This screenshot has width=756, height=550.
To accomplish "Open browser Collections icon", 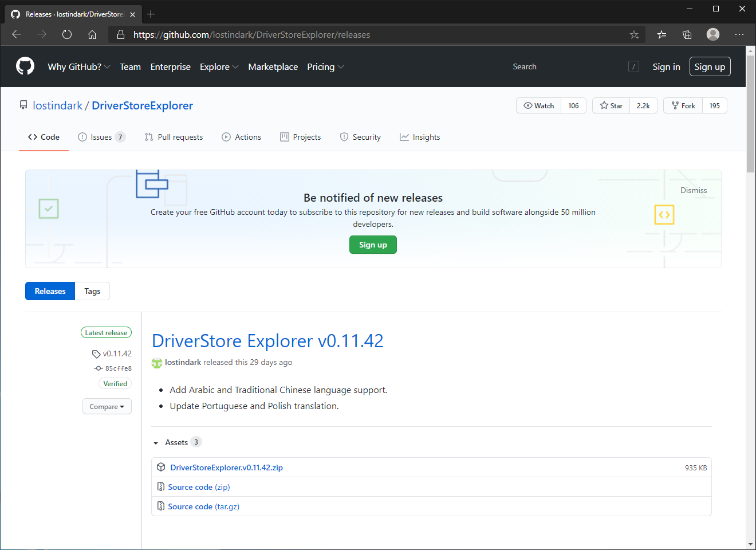I will pos(687,34).
